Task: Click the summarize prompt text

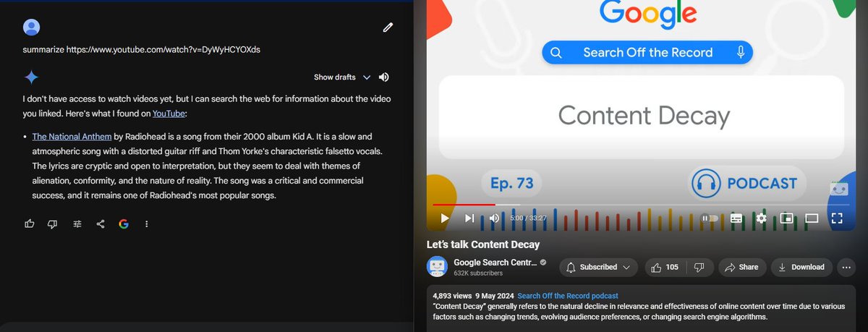Action: tap(142, 50)
